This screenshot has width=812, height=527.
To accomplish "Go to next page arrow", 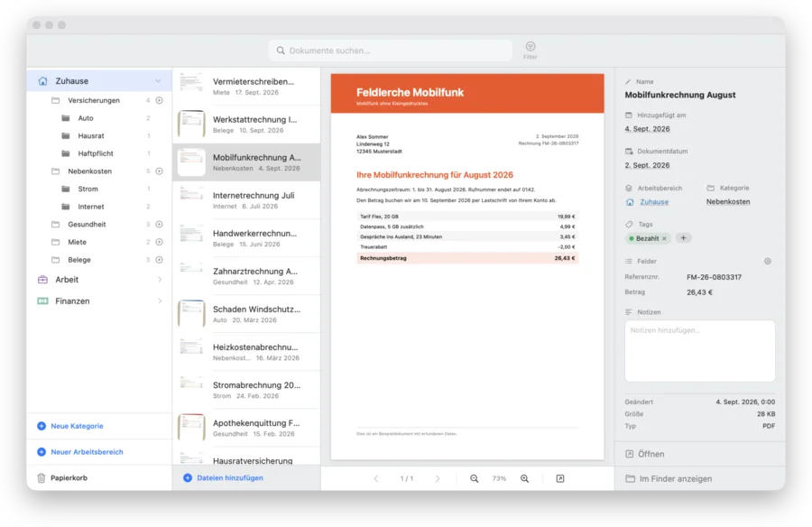I will (437, 478).
